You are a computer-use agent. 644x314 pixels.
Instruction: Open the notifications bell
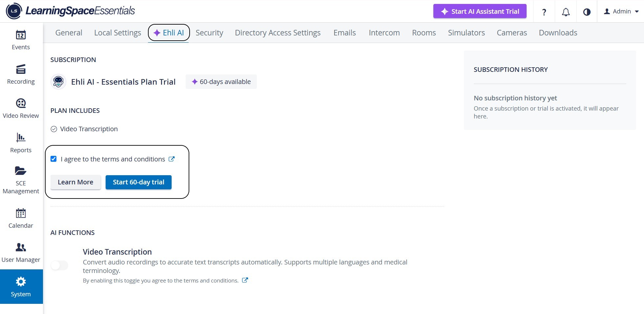point(566,12)
